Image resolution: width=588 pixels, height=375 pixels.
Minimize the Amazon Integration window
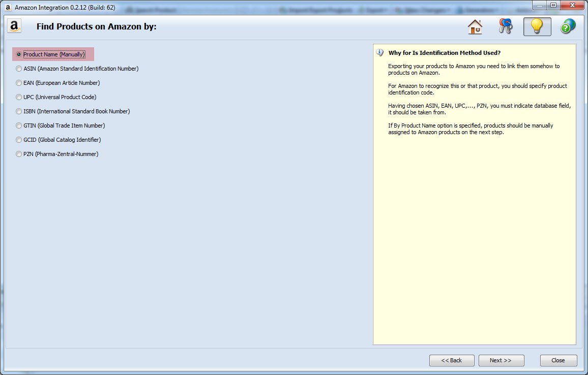(539, 5)
